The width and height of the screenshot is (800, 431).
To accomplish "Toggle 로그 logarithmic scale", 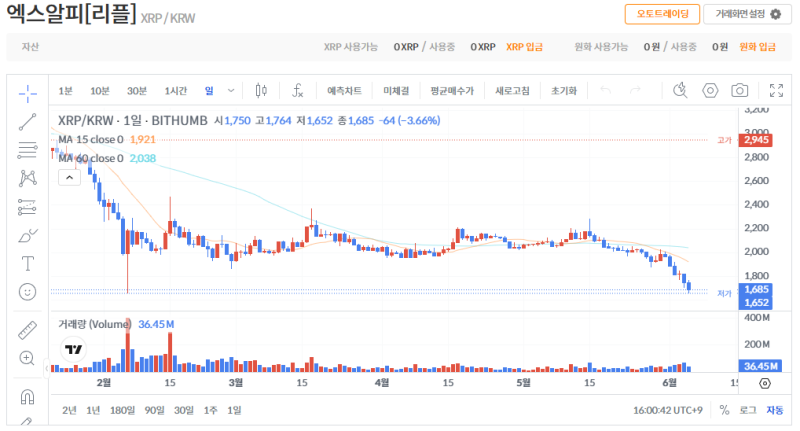I will coord(747,410).
